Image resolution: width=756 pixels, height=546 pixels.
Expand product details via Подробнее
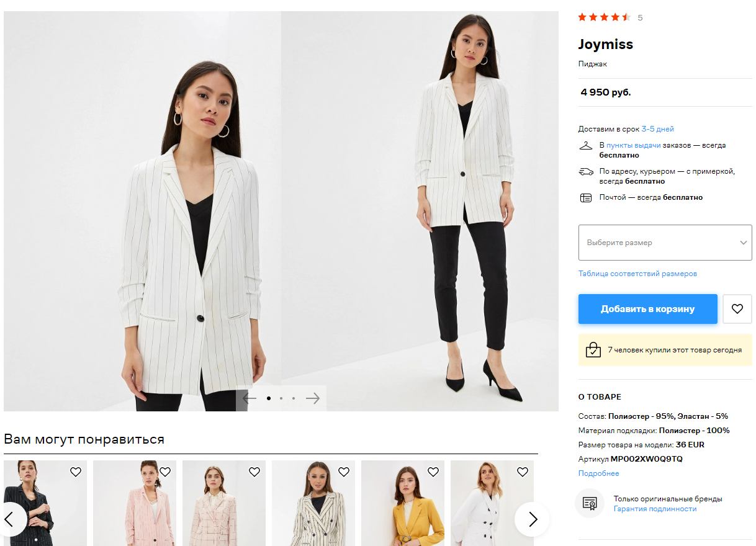coord(598,473)
